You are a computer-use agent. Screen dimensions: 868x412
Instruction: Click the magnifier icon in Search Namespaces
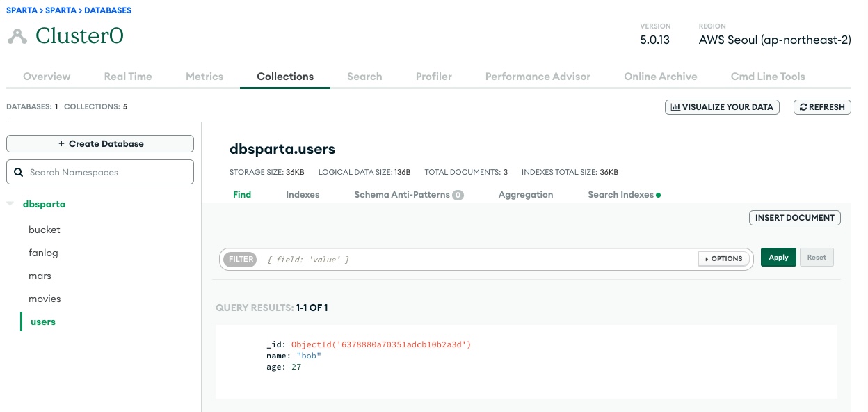(x=19, y=172)
